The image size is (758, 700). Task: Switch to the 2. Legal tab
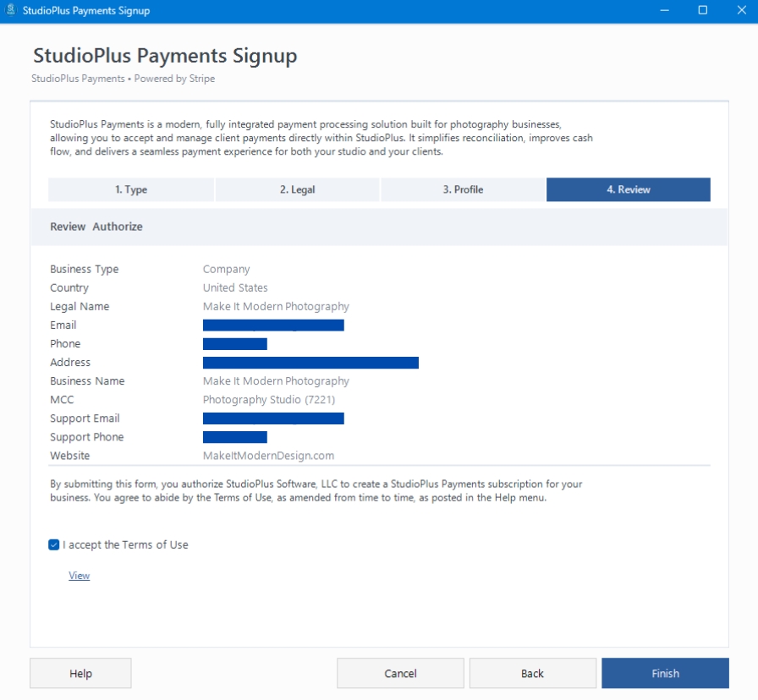(297, 190)
